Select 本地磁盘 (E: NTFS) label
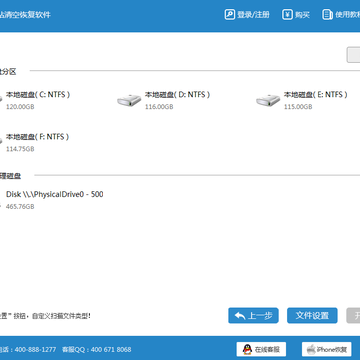Image resolution: width=360 pixels, height=360 pixels. tap(316, 95)
